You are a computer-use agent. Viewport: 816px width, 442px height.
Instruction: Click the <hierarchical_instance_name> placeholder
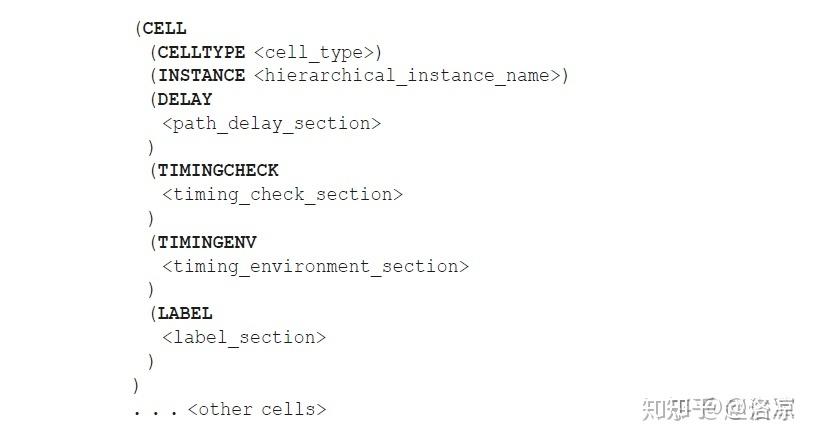pos(406,75)
